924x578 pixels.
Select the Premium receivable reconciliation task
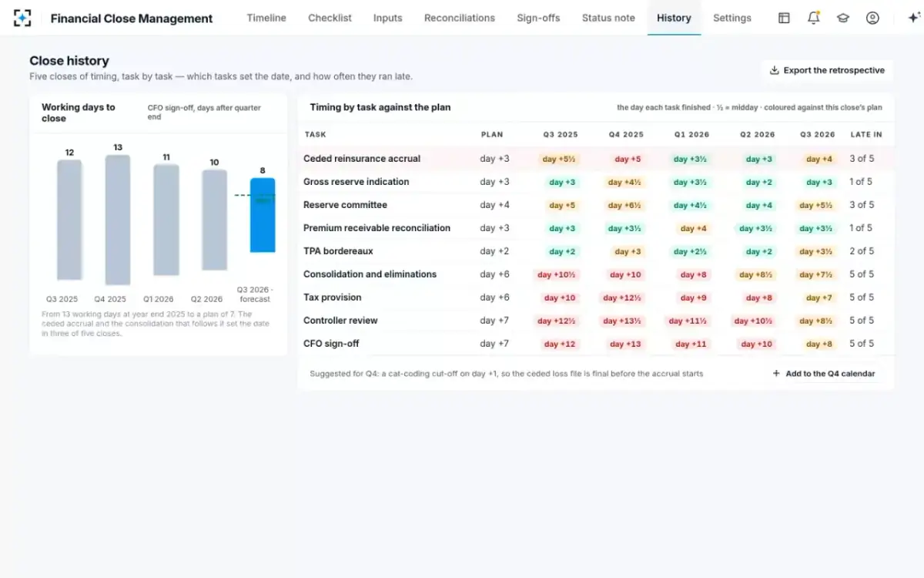377,228
